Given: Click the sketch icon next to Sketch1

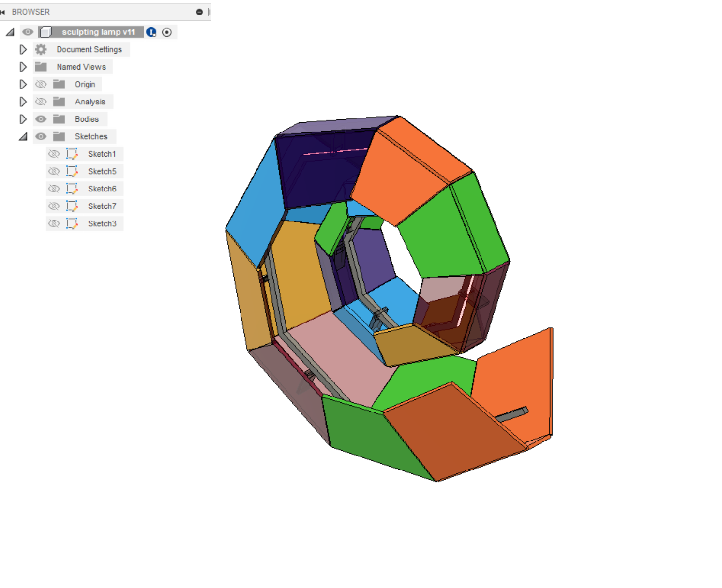Looking at the screenshot, I should [x=72, y=154].
